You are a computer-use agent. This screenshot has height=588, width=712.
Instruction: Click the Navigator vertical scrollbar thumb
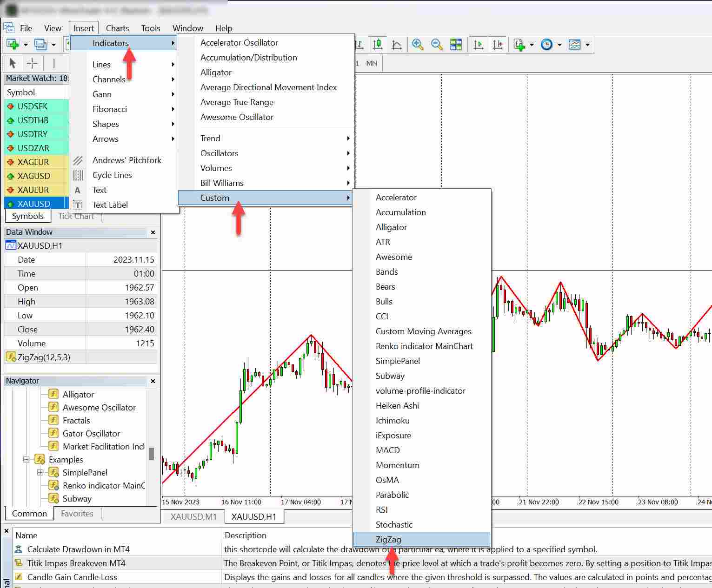tap(151, 454)
